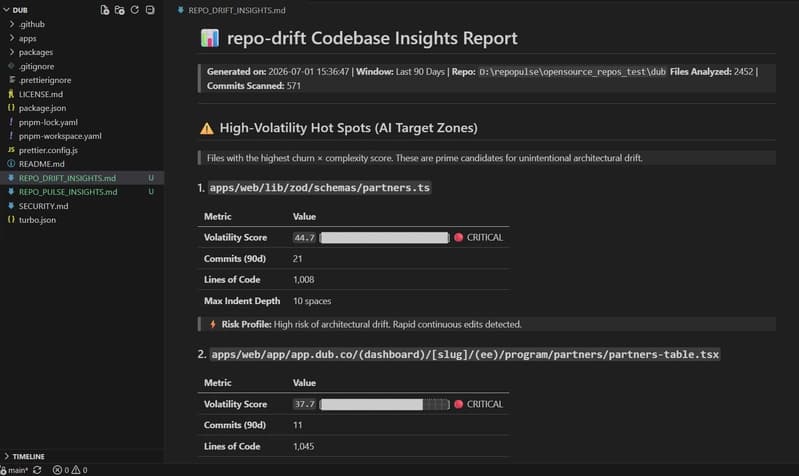Open the .gitignore file
The width and height of the screenshot is (799, 476).
[x=36, y=66]
